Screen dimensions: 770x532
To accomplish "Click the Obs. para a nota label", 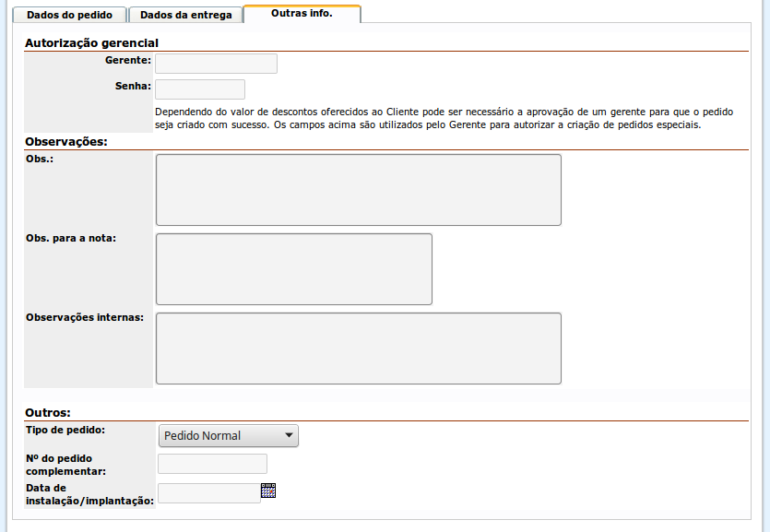I will pos(77,238).
